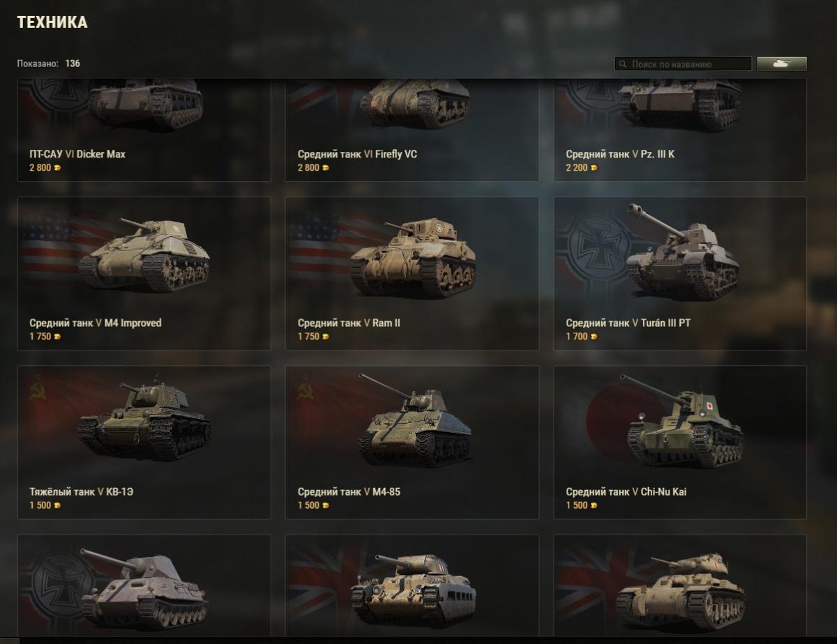
Task: Click the 1 500 gold price under M4-85
Action: pos(308,505)
